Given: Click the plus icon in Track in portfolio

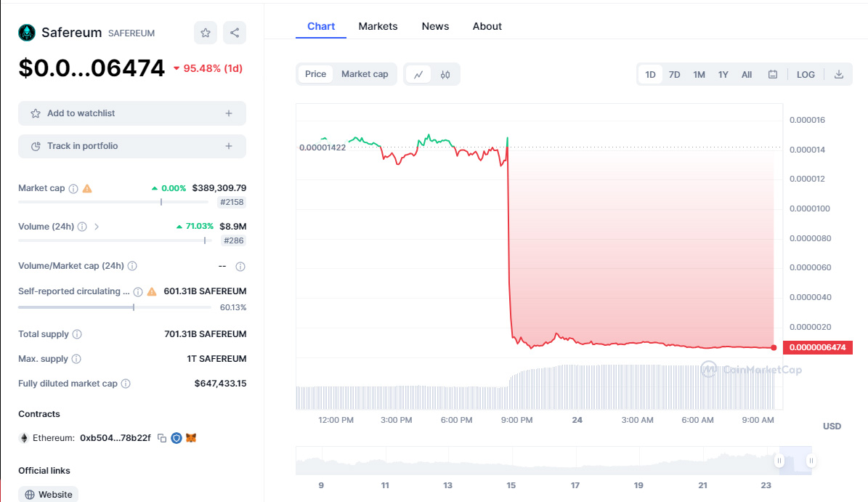Looking at the screenshot, I should [229, 146].
